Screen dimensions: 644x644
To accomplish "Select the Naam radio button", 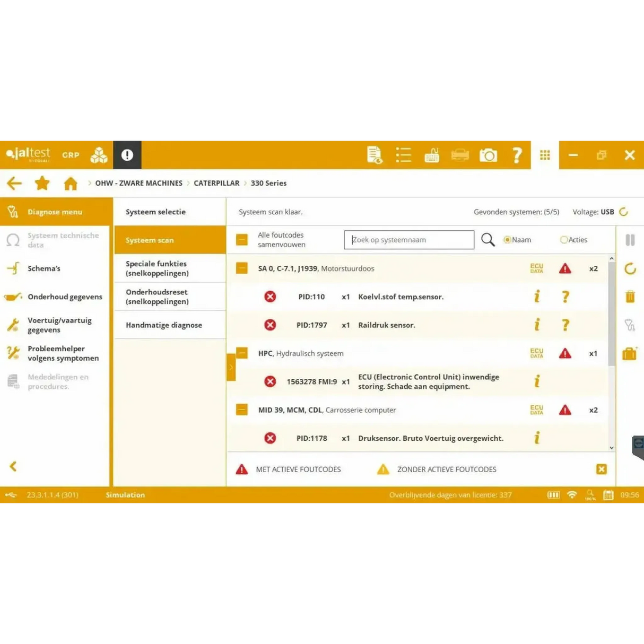I will [507, 240].
